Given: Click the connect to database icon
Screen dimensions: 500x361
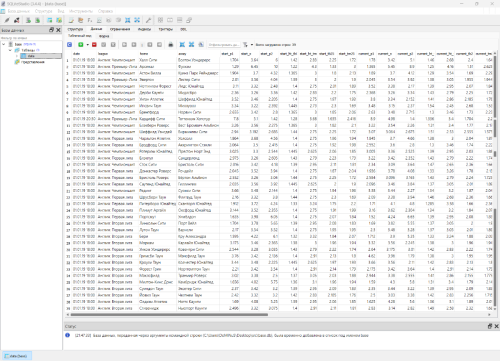Looking at the screenshot, I should pos(7,20).
